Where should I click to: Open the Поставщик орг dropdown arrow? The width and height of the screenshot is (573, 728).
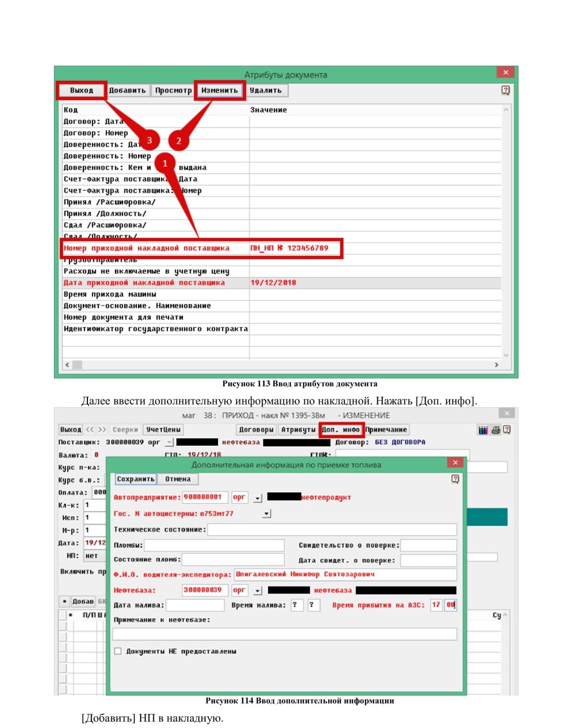click(169, 443)
